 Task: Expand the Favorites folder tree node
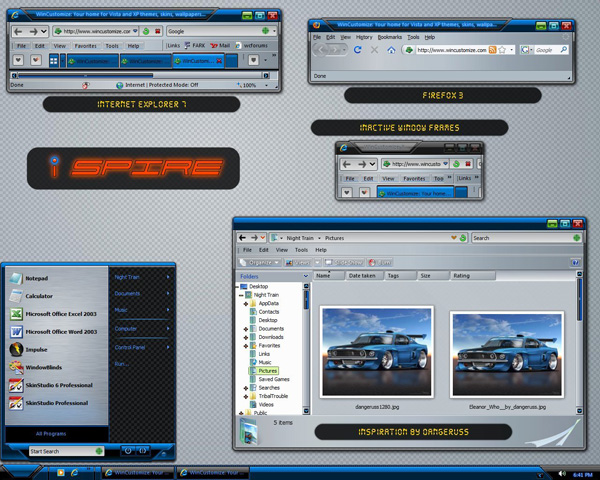[246, 346]
